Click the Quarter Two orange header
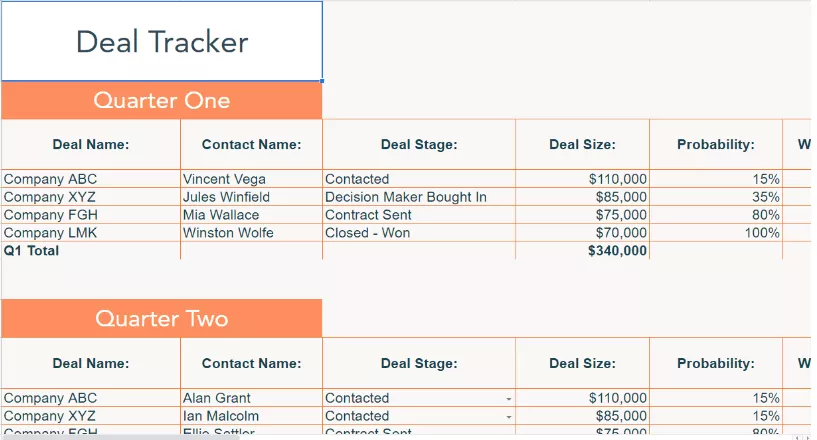 pos(162,318)
